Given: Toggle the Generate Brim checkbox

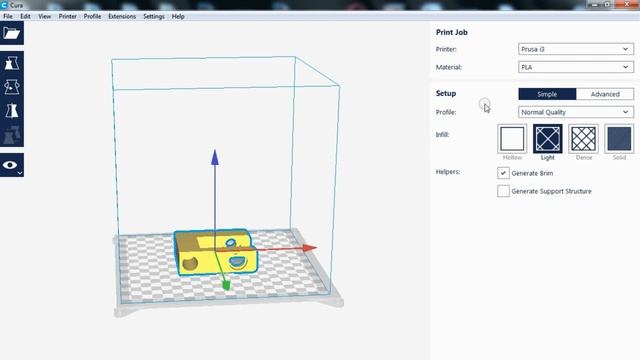Looking at the screenshot, I should [503, 173].
